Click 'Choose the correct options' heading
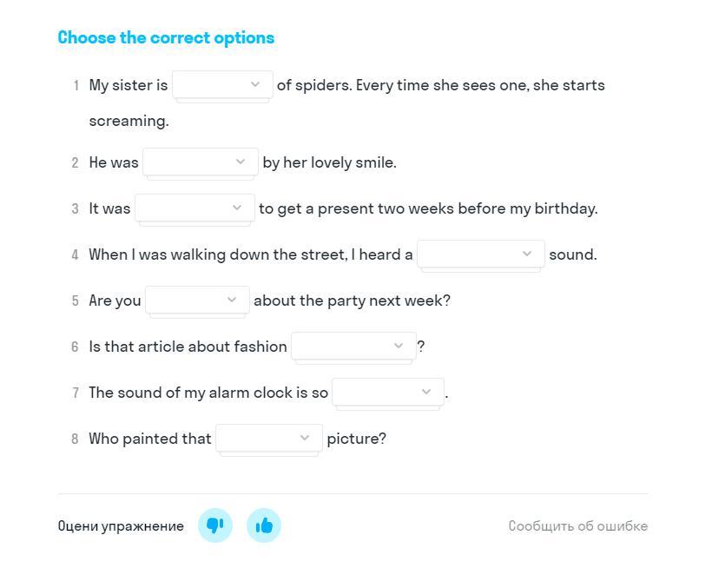Screen dimensions: 712x588 (x=166, y=37)
